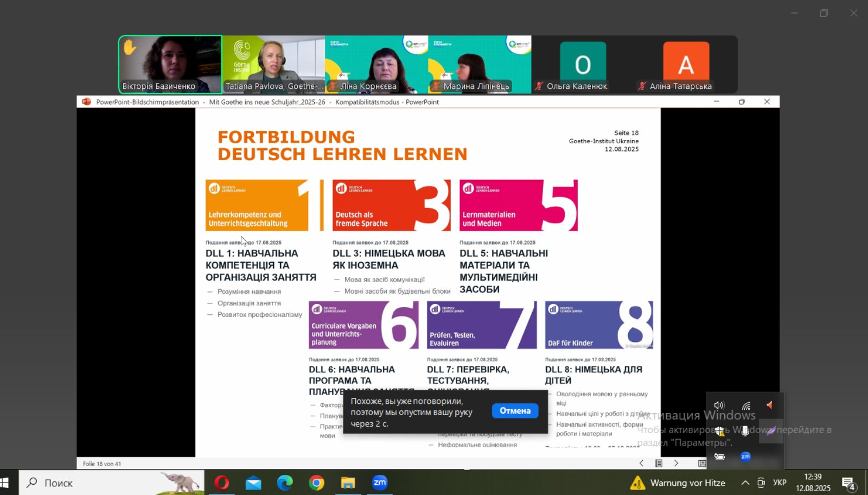Click 'Розуміння навчання' bullet text
This screenshot has width=868, height=495.
tap(249, 291)
